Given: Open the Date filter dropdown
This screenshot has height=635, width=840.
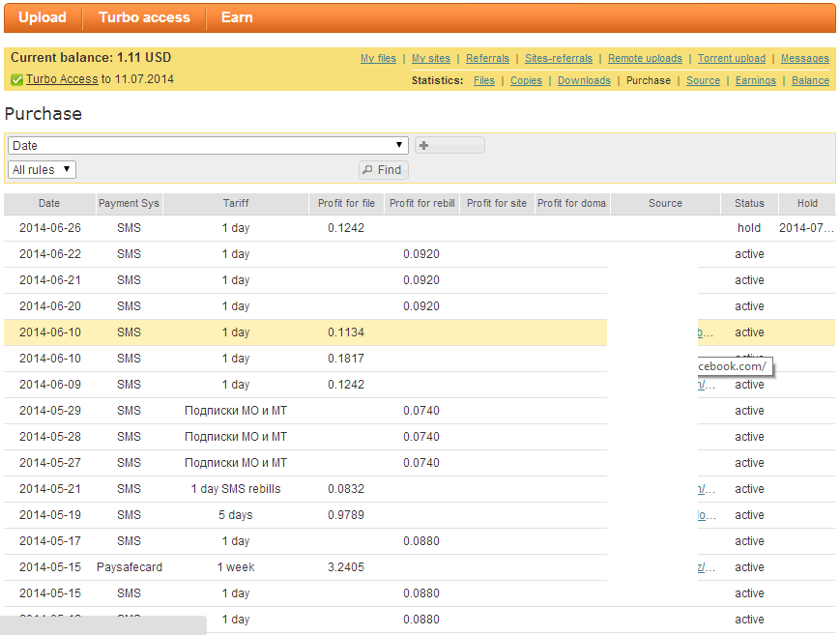Looking at the screenshot, I should pyautogui.click(x=208, y=145).
